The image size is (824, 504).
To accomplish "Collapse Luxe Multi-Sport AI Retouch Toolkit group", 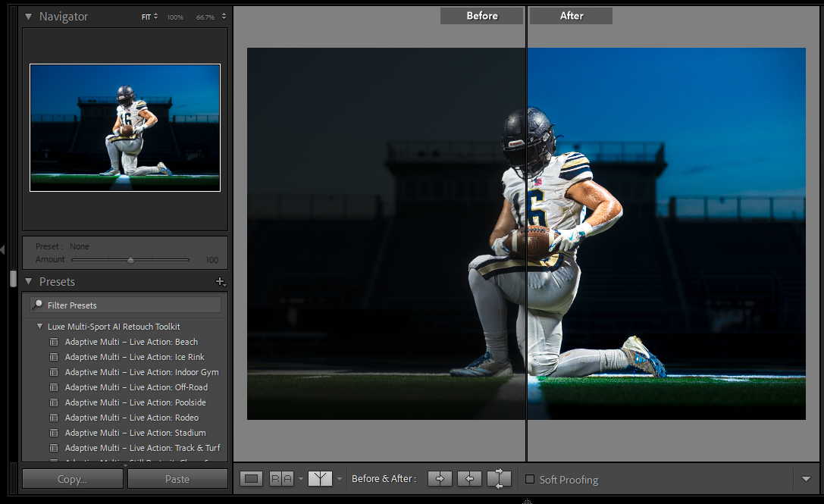I will point(39,327).
